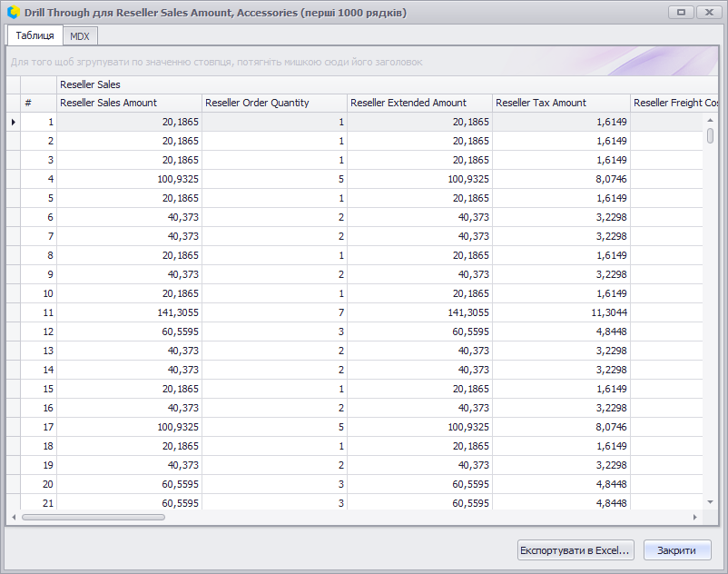728x574 pixels.
Task: Click the application icon in title bar
Action: pyautogui.click(x=14, y=13)
